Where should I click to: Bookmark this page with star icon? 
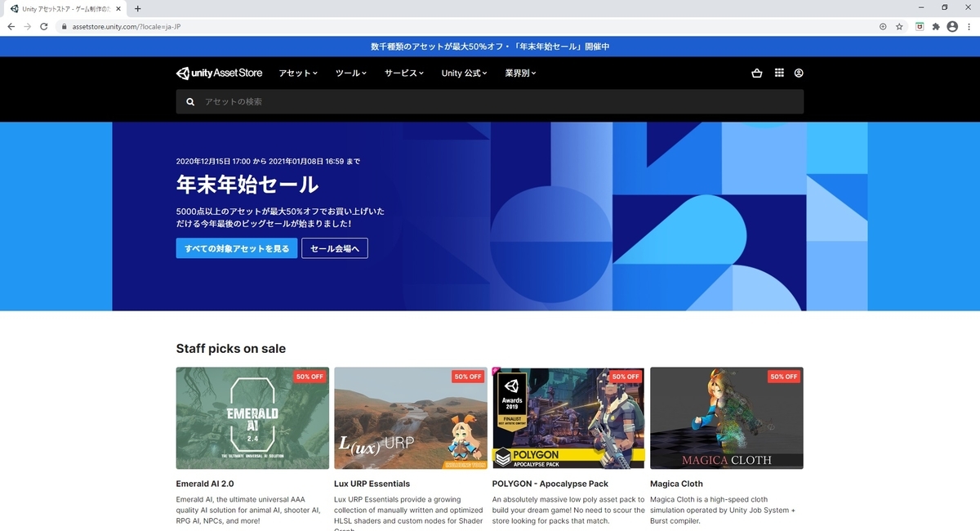click(899, 26)
